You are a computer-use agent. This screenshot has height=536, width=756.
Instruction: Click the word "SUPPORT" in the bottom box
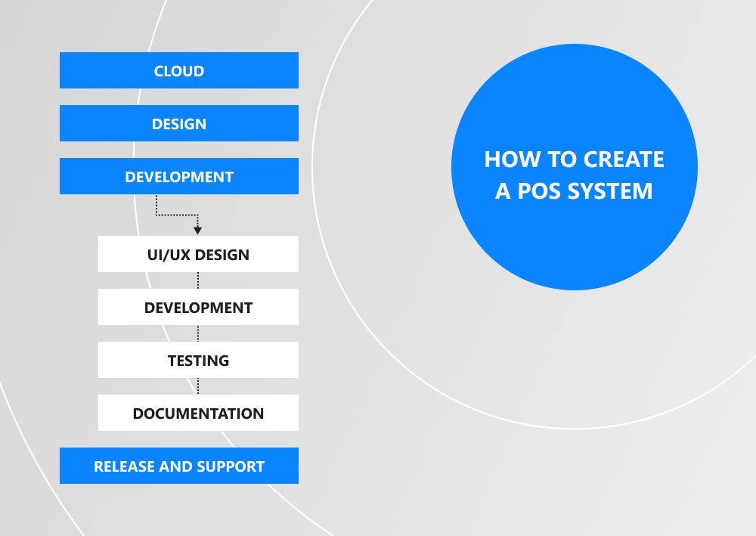pos(231,466)
